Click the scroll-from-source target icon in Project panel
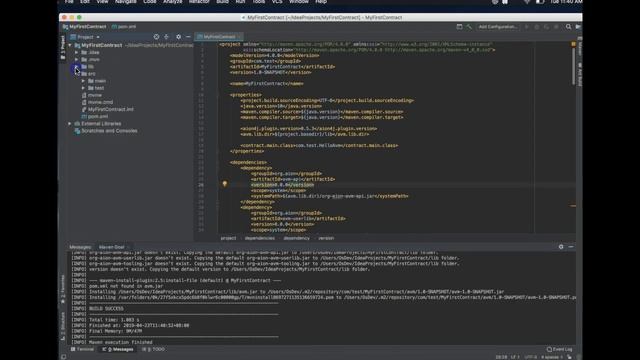The width and height of the screenshot is (640, 360). click(156, 37)
